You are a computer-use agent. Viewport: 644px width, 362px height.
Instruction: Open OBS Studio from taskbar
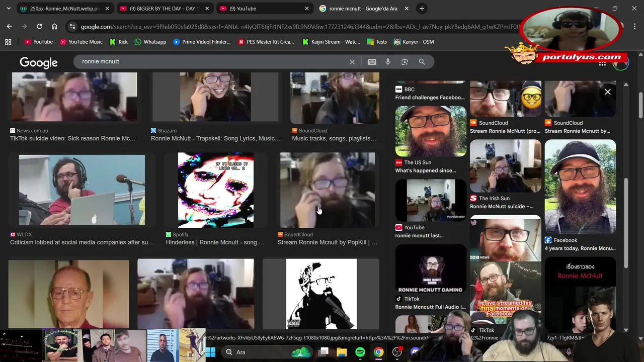[x=397, y=352]
